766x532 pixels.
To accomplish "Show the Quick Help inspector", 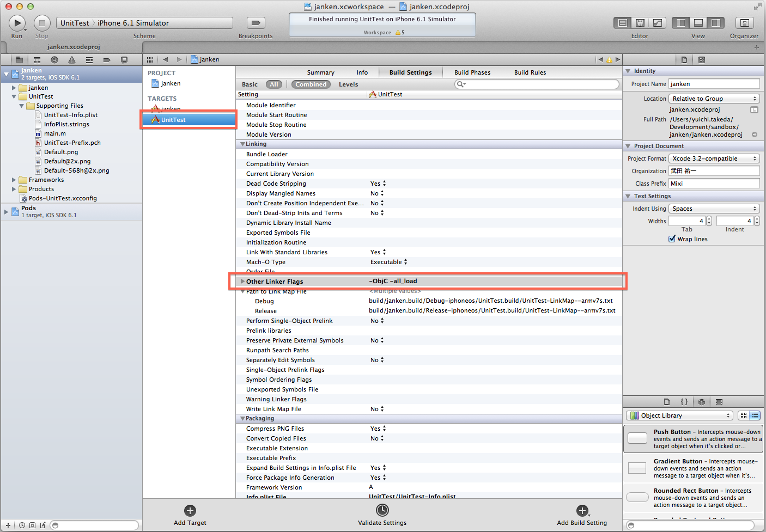I will pos(702,60).
